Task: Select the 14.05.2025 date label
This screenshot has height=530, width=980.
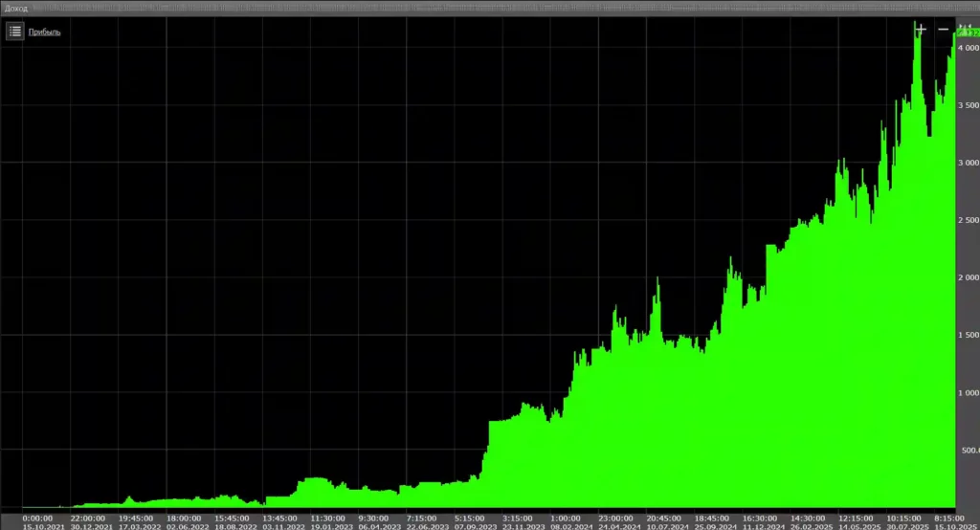Action: tap(859, 527)
